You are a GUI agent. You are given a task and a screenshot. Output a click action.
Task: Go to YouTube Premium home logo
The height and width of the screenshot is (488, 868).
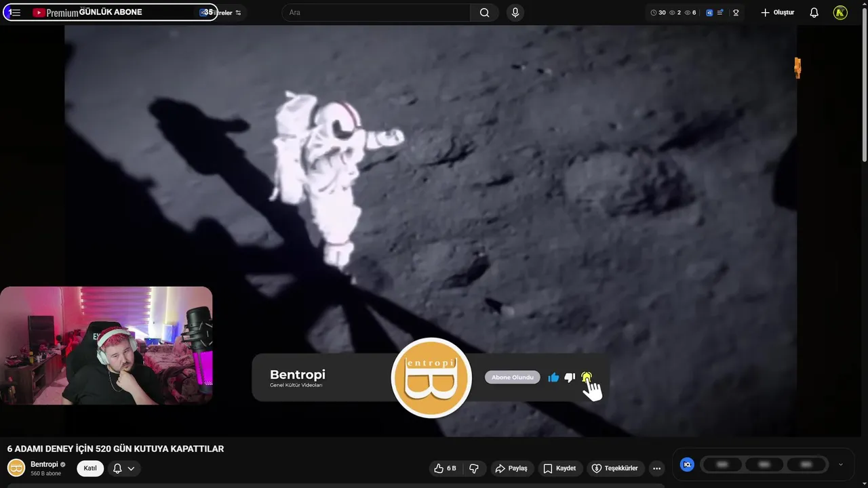55,12
